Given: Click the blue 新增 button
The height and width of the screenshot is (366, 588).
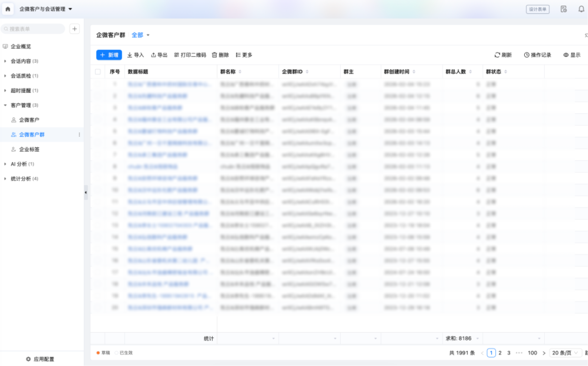Looking at the screenshot, I should coord(109,55).
